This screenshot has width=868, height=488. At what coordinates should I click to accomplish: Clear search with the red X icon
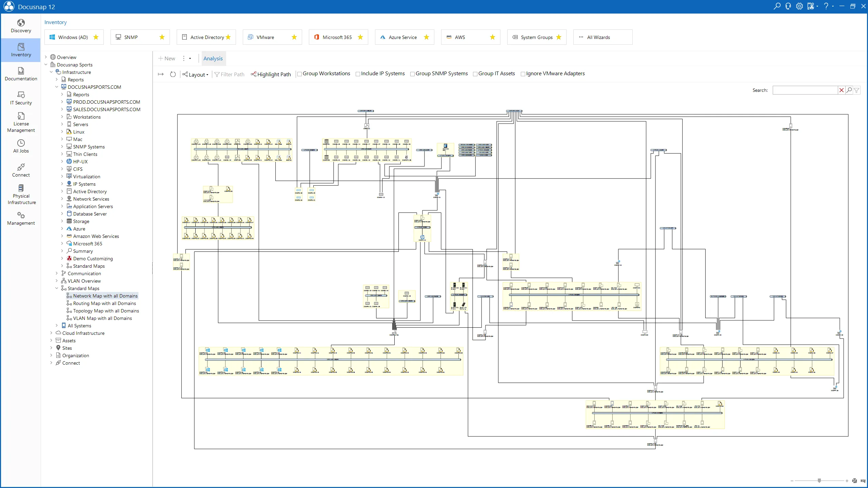[x=841, y=90]
